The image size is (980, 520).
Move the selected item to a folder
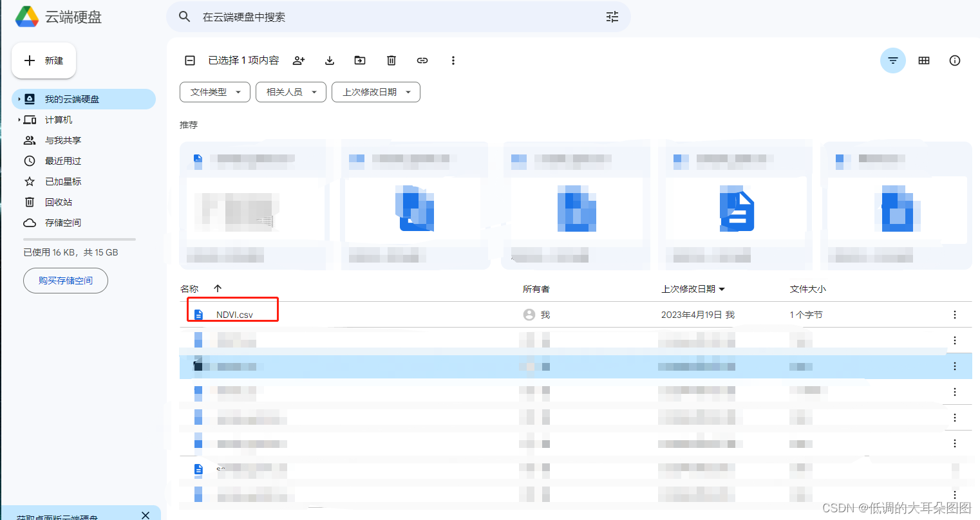point(360,60)
